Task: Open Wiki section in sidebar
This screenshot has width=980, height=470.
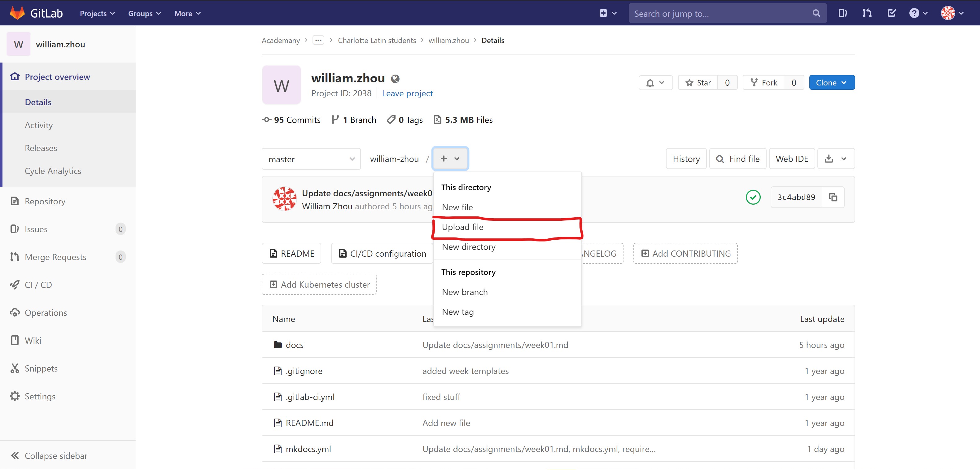Action: [x=68, y=340]
